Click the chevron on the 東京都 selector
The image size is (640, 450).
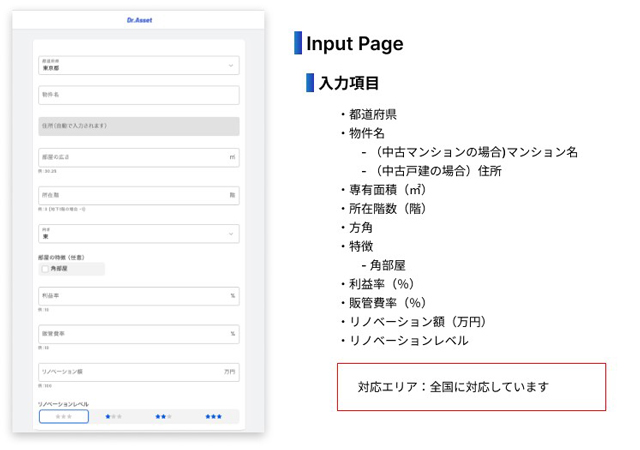[231, 65]
